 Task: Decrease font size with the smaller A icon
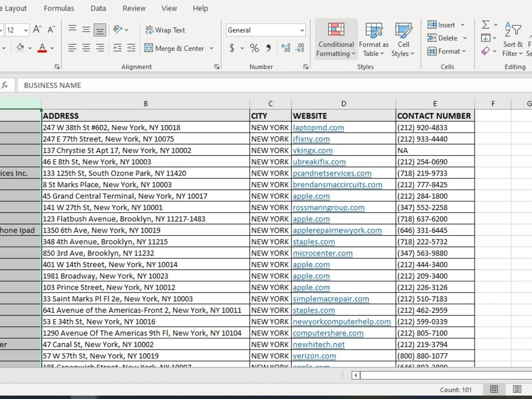pyautogui.click(x=51, y=29)
